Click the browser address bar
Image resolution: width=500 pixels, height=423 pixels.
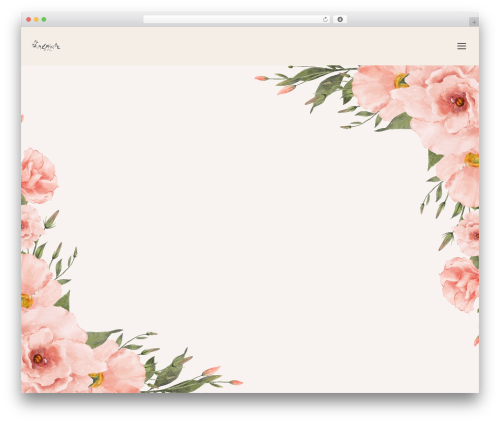pos(237,19)
